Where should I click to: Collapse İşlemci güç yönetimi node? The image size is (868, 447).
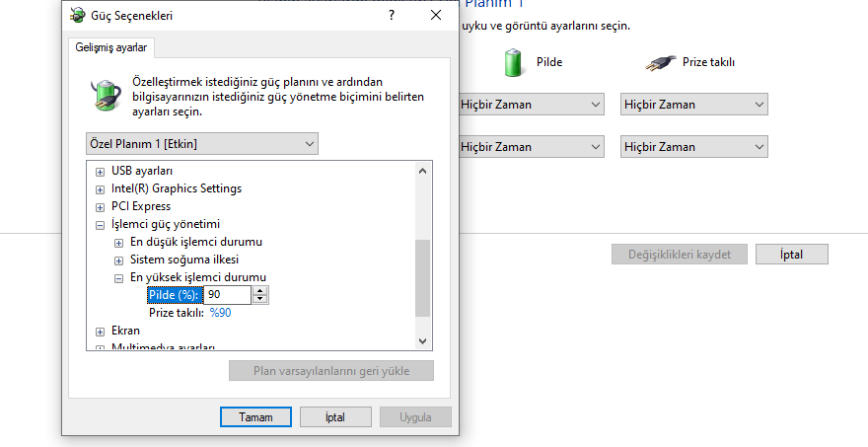tap(100, 225)
